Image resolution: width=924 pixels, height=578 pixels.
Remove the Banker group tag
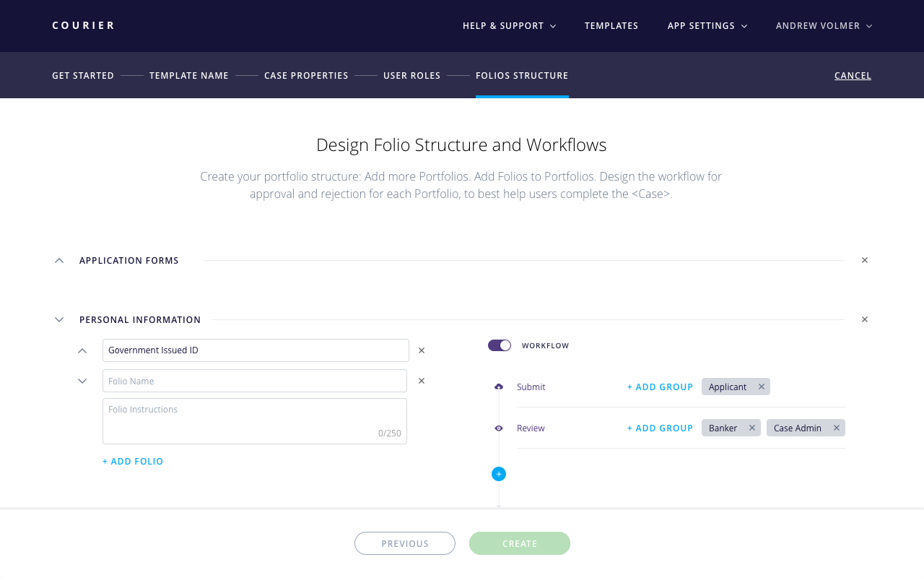point(751,428)
